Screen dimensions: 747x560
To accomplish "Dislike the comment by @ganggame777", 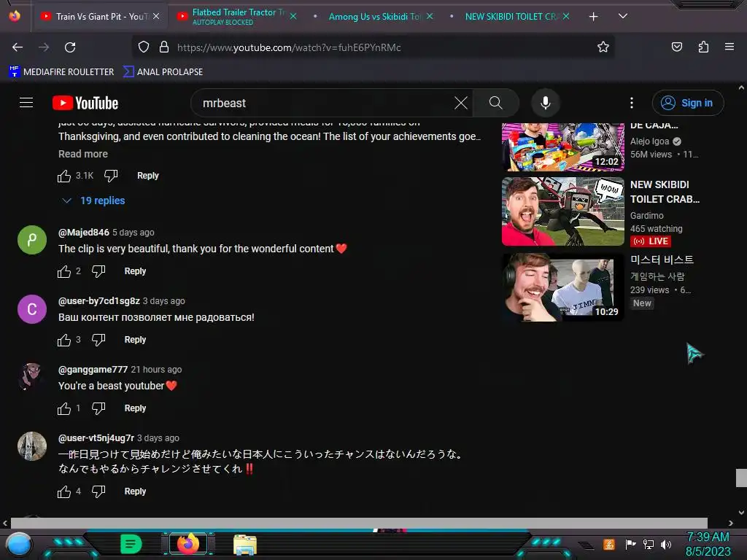I will [x=98, y=408].
